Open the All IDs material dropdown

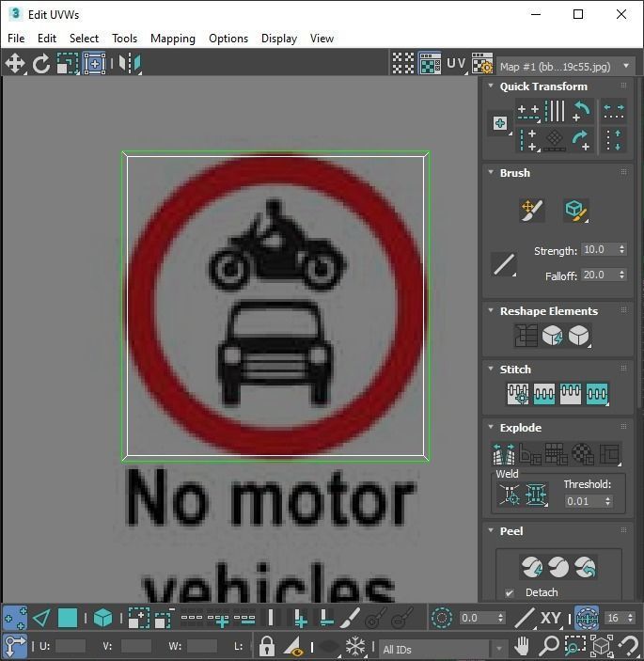click(443, 649)
